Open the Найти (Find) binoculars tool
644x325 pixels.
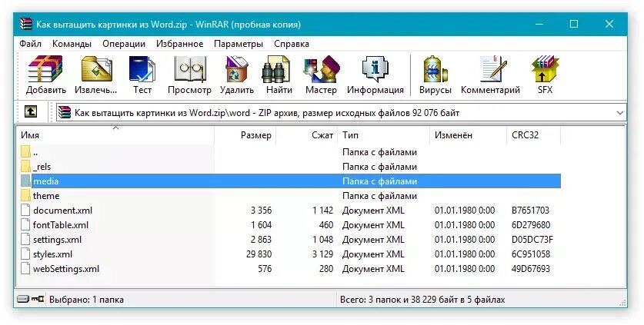point(279,75)
